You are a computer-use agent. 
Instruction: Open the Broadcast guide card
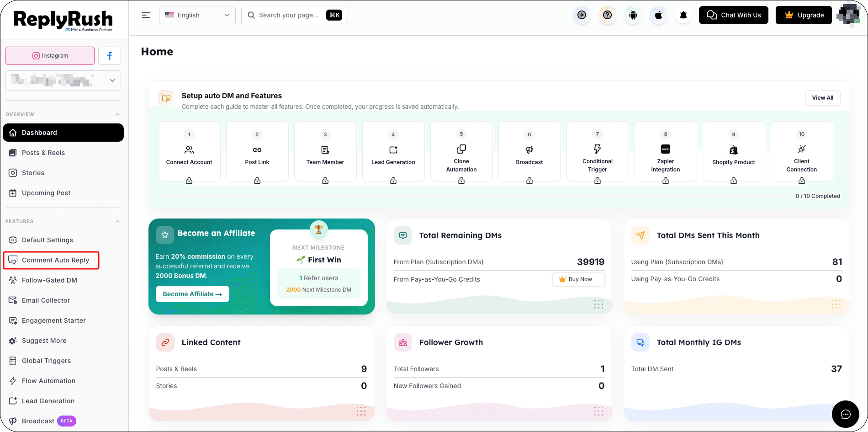(x=529, y=151)
